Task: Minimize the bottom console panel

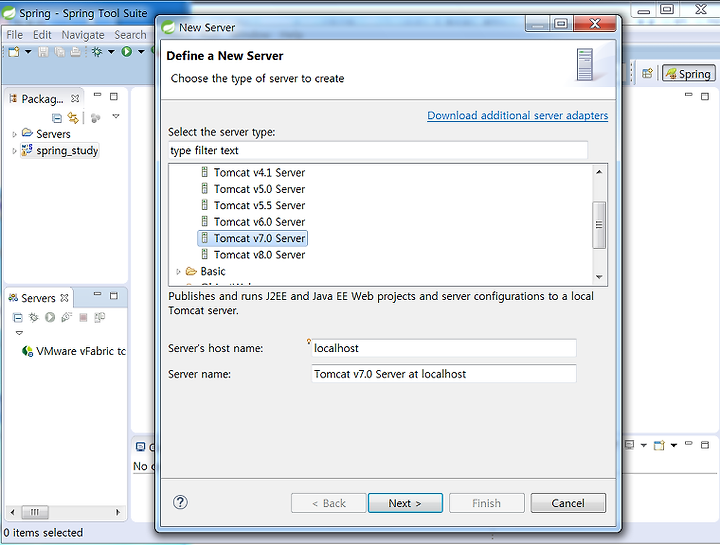Action: point(688,444)
